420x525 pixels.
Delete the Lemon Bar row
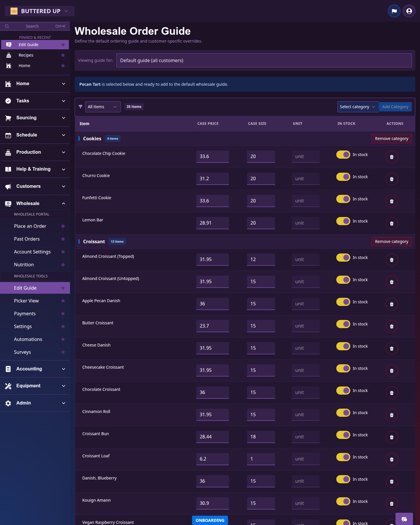coord(392,223)
